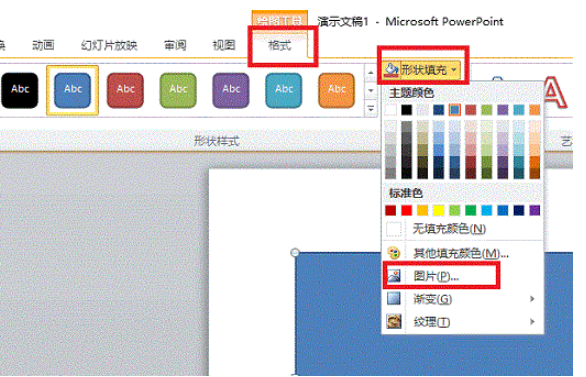
Task: Expand the shape styles gallery
Action: coord(371,108)
